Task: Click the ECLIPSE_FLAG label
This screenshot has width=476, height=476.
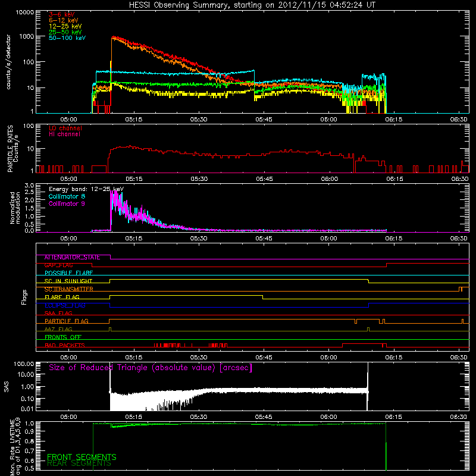Action: tap(65, 305)
